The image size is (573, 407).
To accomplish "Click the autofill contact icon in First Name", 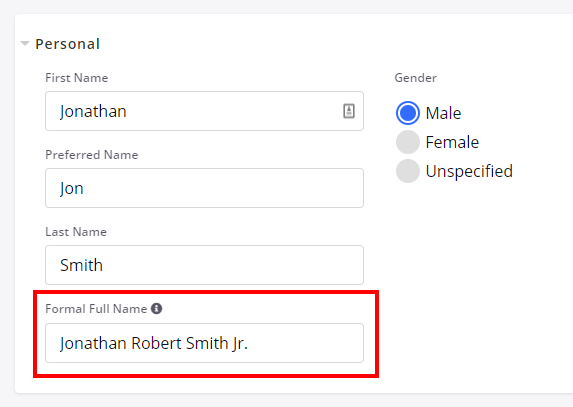I will tap(349, 111).
